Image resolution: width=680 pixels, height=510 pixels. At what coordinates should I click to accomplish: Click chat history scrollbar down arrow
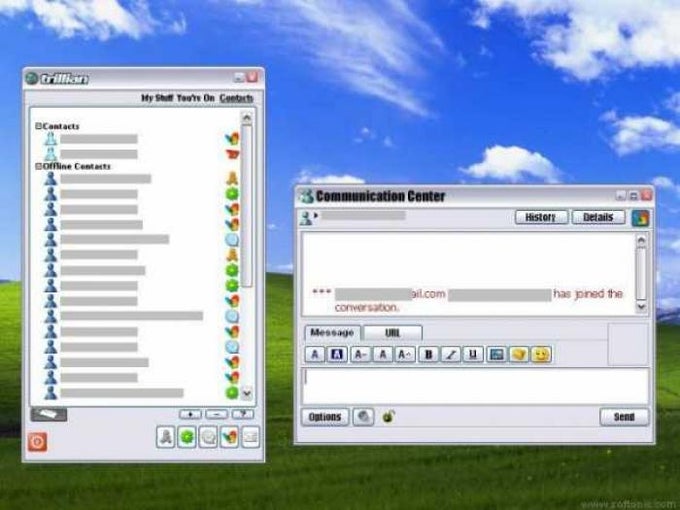pos(641,307)
